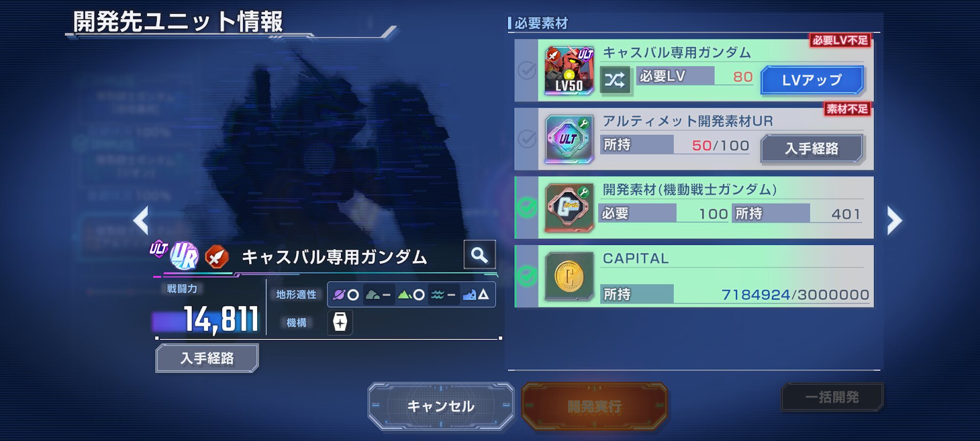The width and height of the screenshot is (980, 441).
Task: Click the magnifier icon beside the unit name
Action: click(x=479, y=254)
